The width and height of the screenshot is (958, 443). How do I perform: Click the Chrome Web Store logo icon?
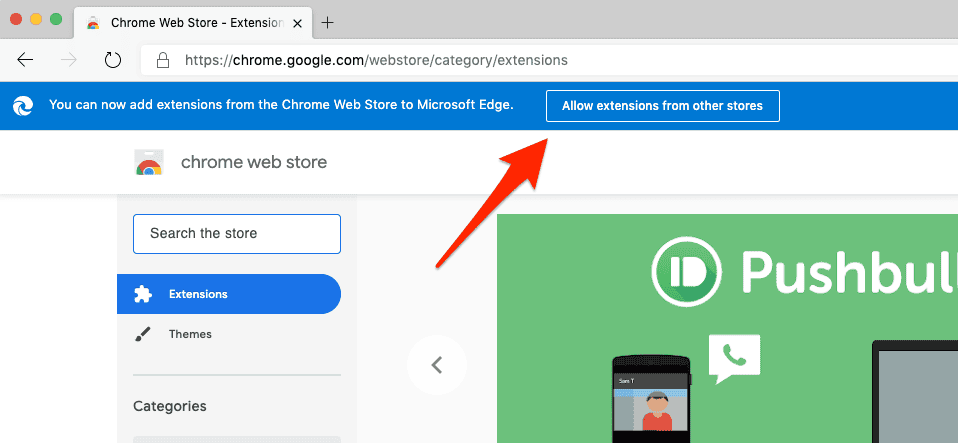tap(148, 163)
